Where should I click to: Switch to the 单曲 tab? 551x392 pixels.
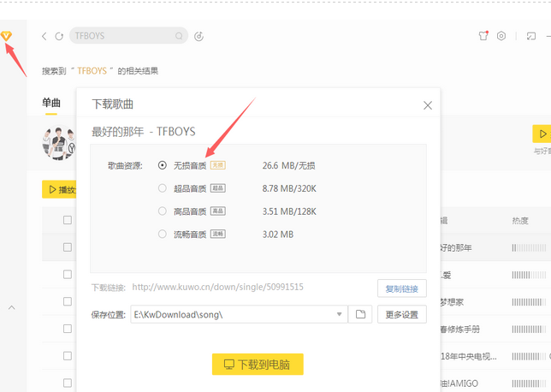click(x=51, y=103)
